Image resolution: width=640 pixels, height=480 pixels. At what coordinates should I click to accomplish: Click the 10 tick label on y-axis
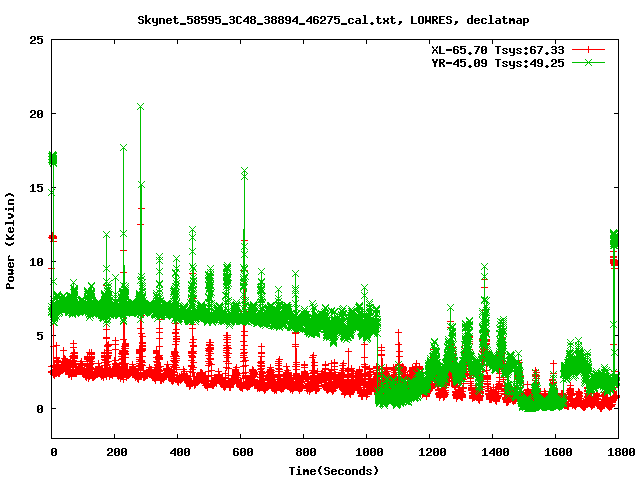(x=36, y=261)
